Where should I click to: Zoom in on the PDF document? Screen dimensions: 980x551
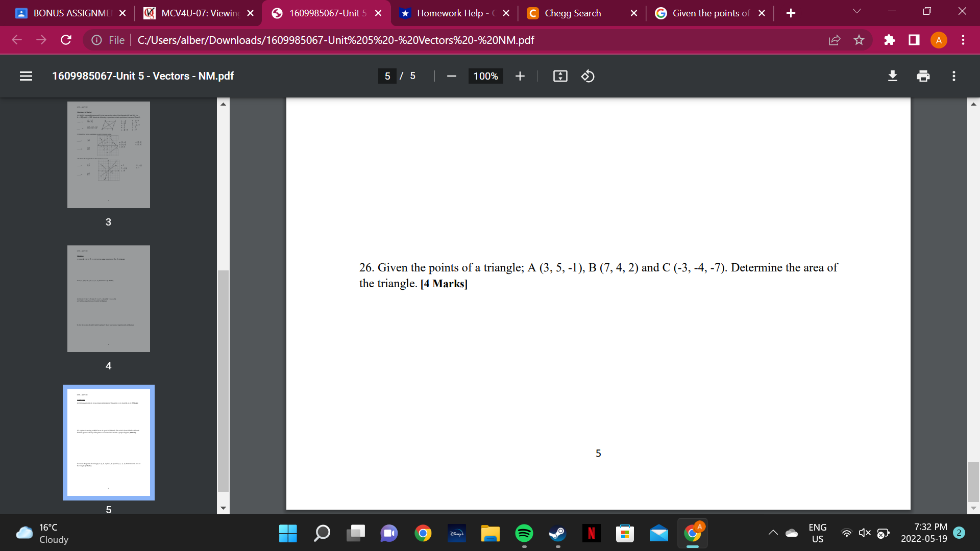[520, 76]
